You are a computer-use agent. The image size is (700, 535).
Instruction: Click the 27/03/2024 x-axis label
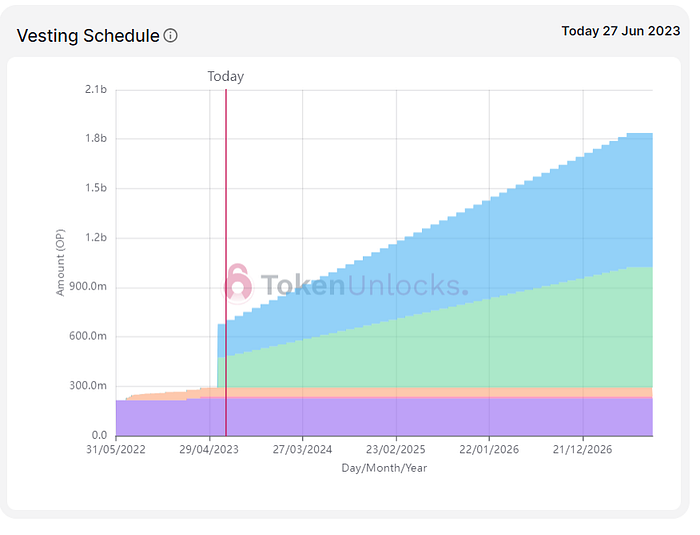pyautogui.click(x=303, y=451)
